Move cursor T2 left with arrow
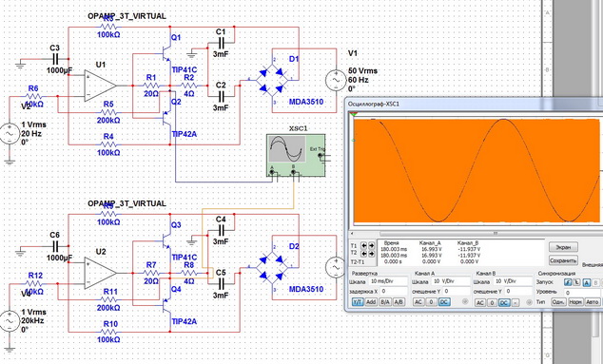603x364 pixels. click(x=364, y=254)
